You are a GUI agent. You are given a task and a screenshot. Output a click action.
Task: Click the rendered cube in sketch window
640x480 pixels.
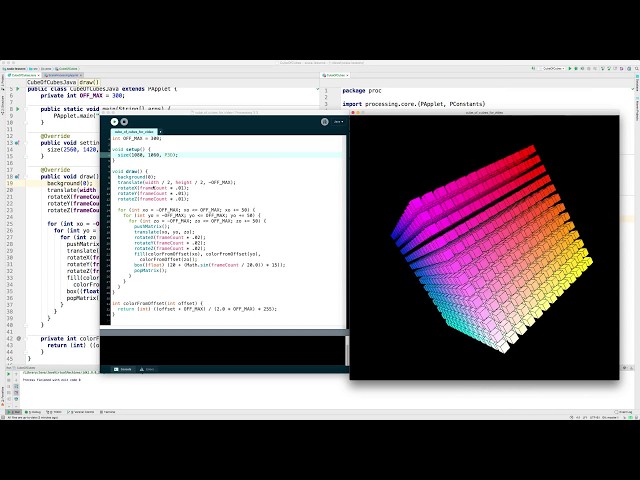coord(492,249)
